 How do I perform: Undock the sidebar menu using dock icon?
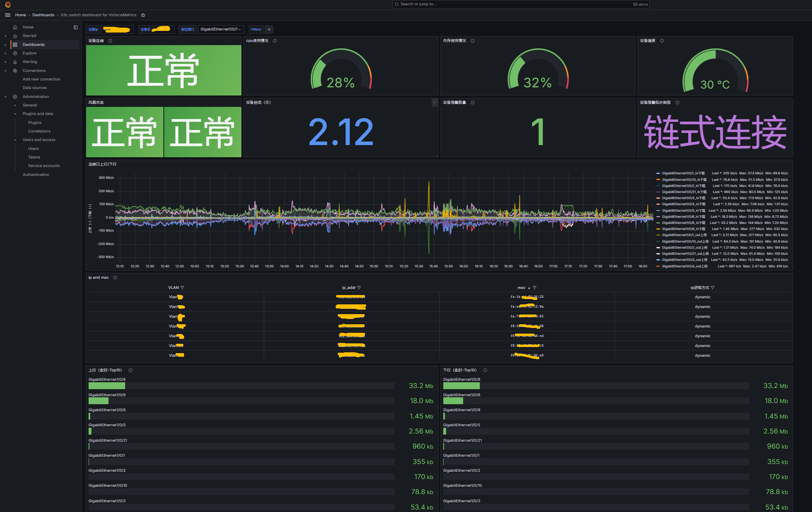point(76,27)
